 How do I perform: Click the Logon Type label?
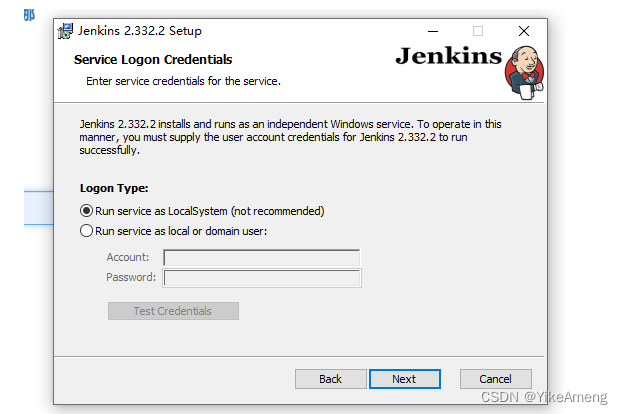114,188
